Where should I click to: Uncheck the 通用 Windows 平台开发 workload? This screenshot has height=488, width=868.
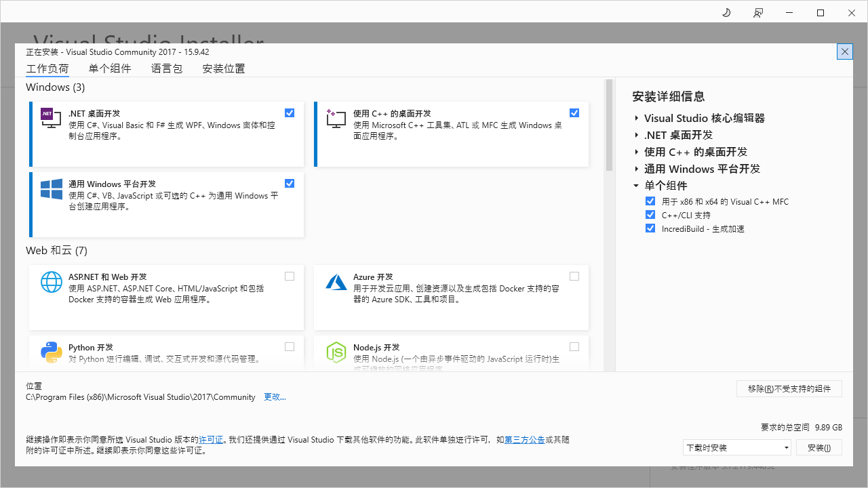[x=290, y=183]
